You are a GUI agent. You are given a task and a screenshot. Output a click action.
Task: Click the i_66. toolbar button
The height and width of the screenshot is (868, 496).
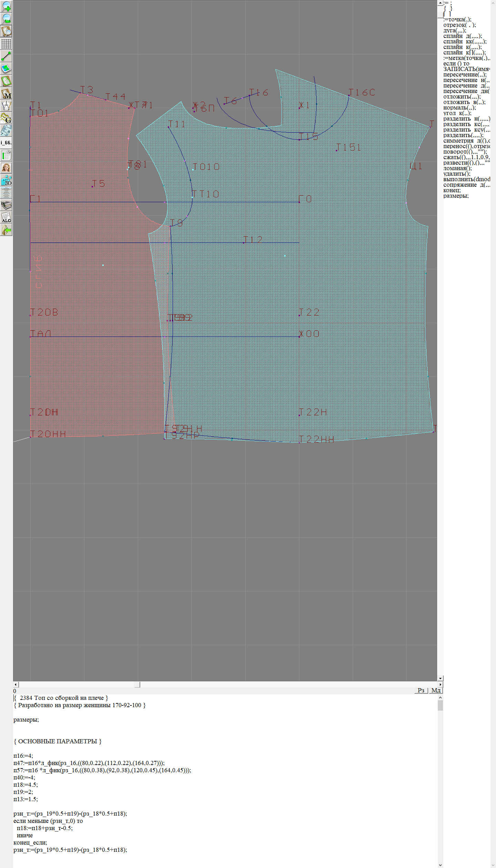click(x=6, y=143)
